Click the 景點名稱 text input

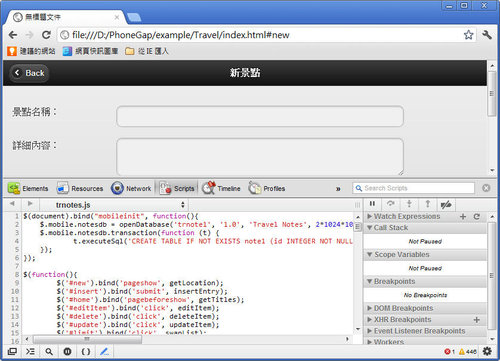point(260,116)
